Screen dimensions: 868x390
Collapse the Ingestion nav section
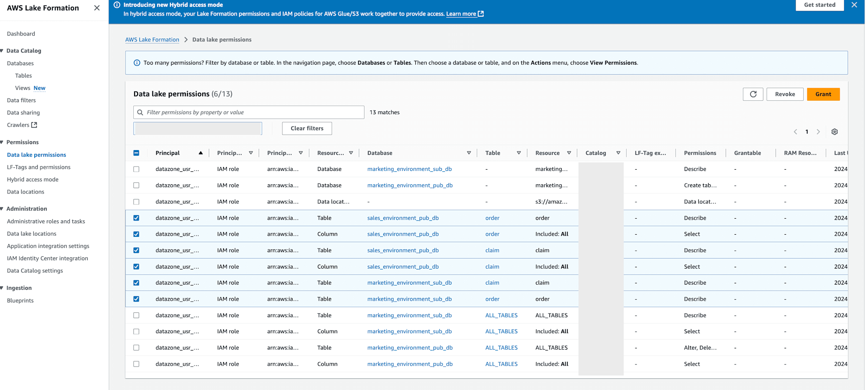coord(2,288)
